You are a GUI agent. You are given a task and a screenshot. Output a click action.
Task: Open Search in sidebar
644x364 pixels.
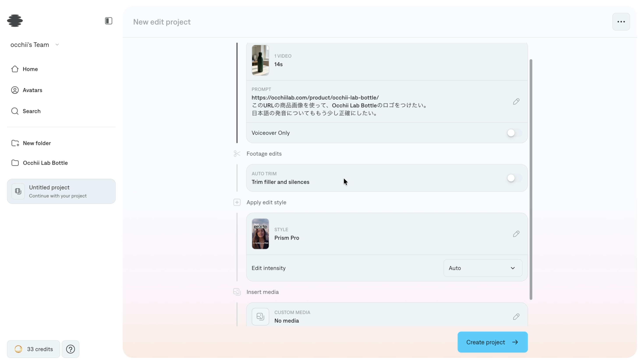(x=26, y=111)
